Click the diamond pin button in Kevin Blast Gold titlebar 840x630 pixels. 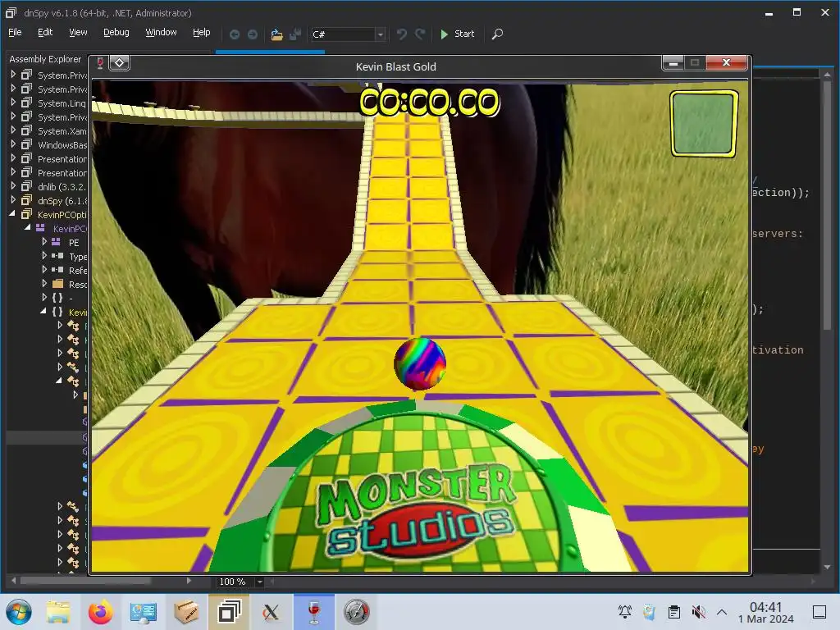coord(120,63)
